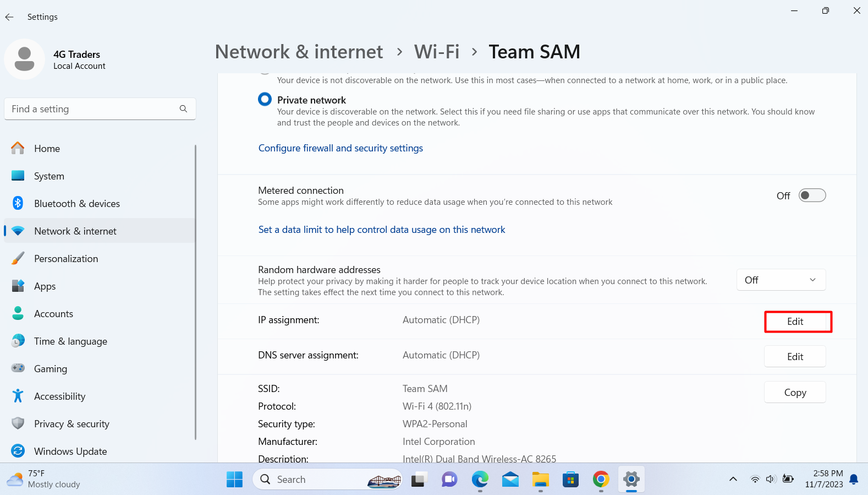Click the Accessibility figure icon
The image size is (868, 495).
click(x=18, y=396)
